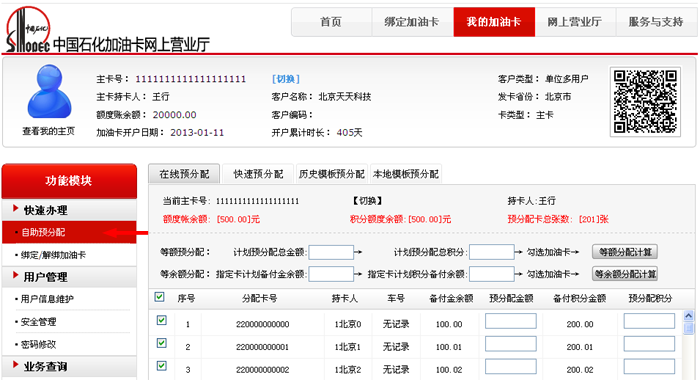Open 安全管理 in the sidebar

(38, 322)
